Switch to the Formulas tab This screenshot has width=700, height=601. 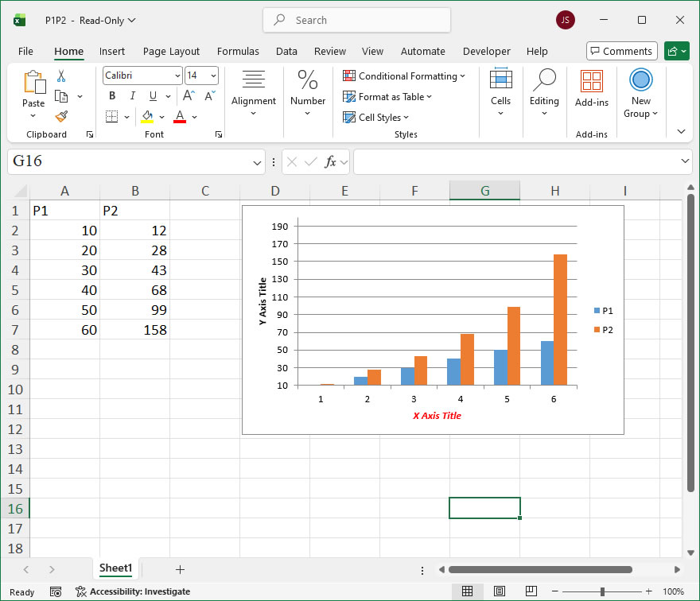click(x=238, y=51)
